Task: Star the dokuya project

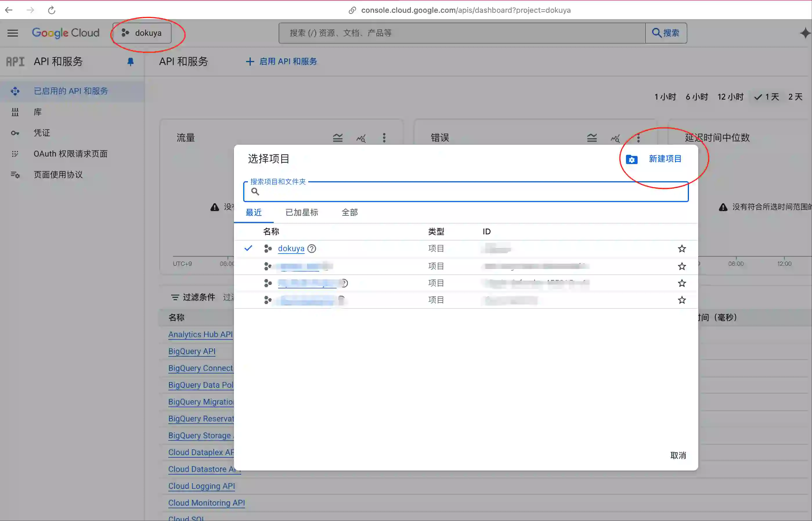Action: pos(682,249)
